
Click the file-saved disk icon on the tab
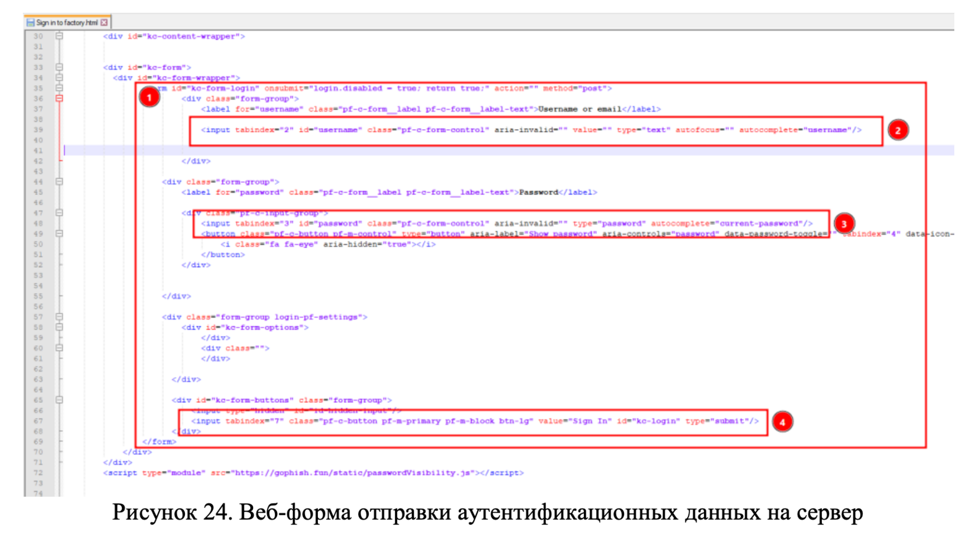click(30, 22)
